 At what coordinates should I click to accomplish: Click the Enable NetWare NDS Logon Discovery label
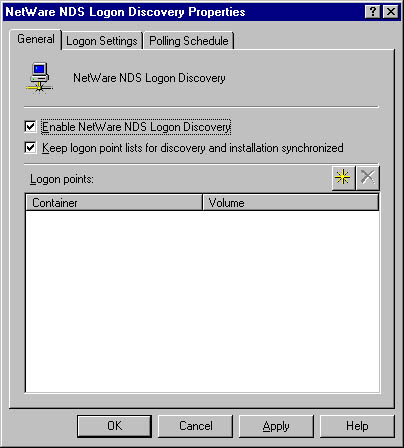tap(136, 127)
